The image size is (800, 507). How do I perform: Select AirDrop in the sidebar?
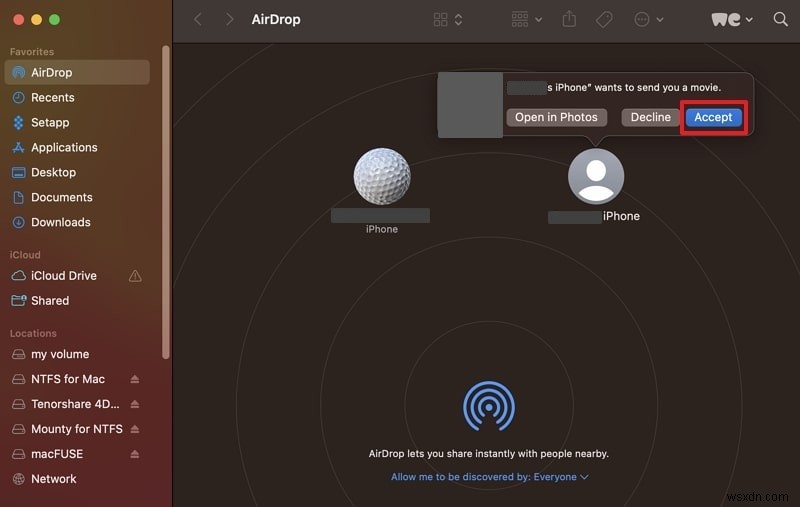point(77,72)
